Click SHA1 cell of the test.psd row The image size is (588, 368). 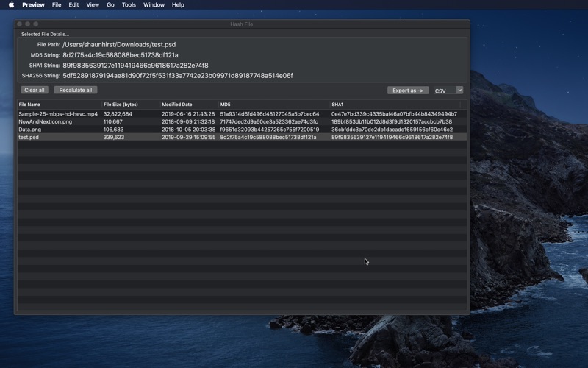pyautogui.click(x=392, y=138)
